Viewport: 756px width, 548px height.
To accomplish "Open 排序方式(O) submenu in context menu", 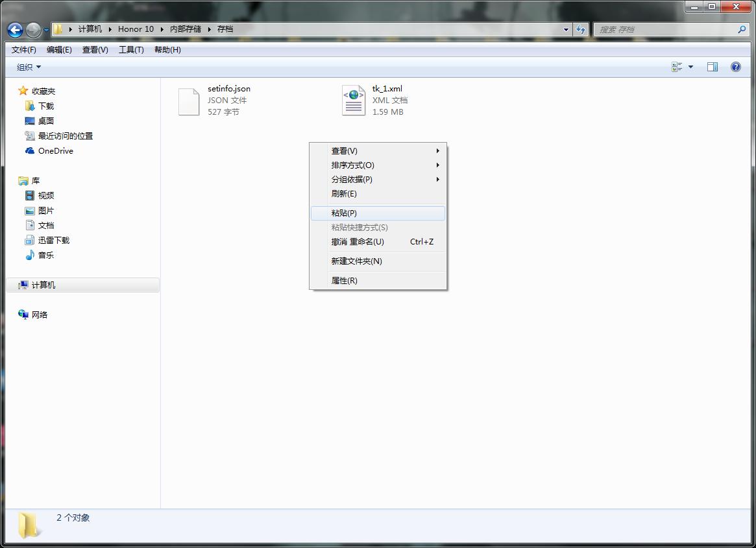I will point(378,165).
